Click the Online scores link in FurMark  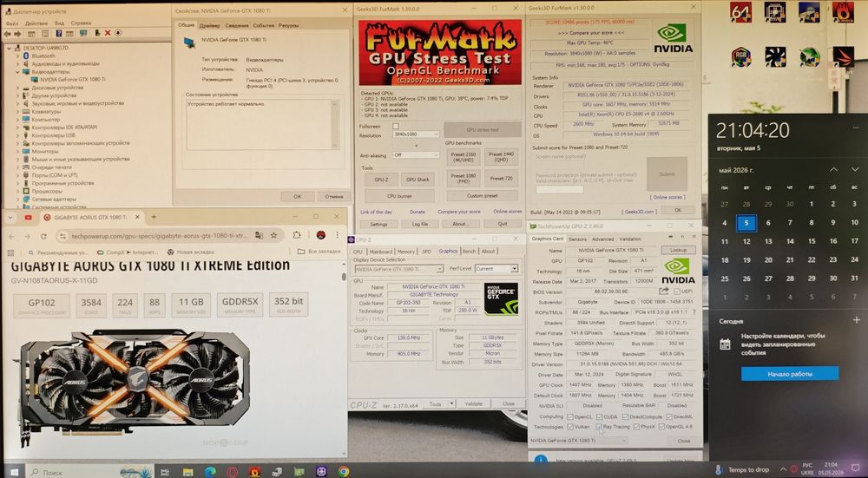[507, 212]
